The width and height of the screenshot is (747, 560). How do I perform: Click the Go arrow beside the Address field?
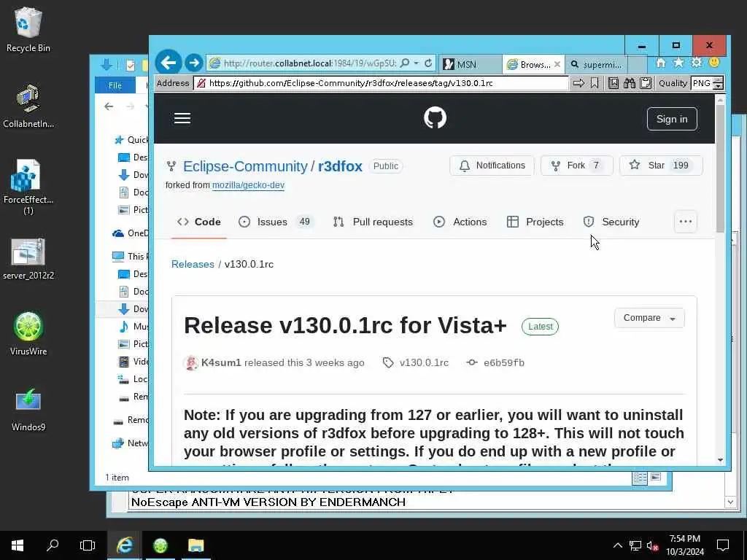pos(578,83)
